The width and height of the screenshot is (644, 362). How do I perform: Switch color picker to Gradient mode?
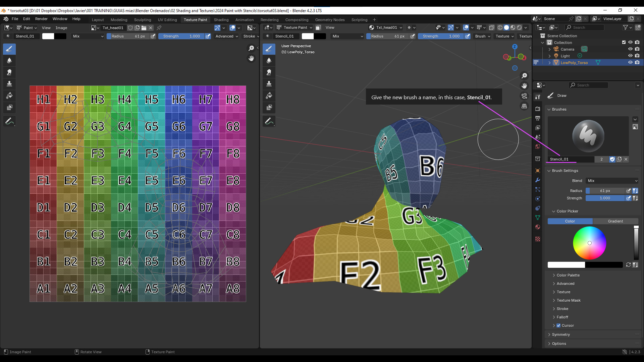pyautogui.click(x=615, y=221)
